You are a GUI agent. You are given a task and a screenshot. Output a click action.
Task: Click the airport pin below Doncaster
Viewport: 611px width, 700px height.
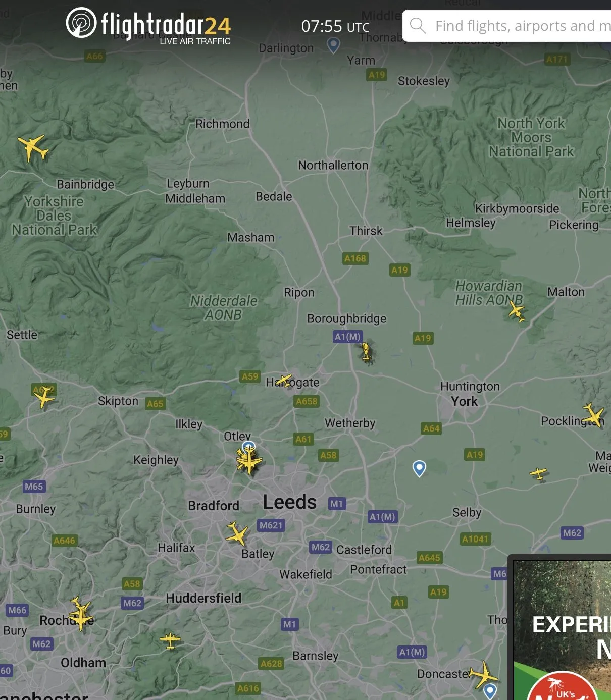click(x=490, y=691)
